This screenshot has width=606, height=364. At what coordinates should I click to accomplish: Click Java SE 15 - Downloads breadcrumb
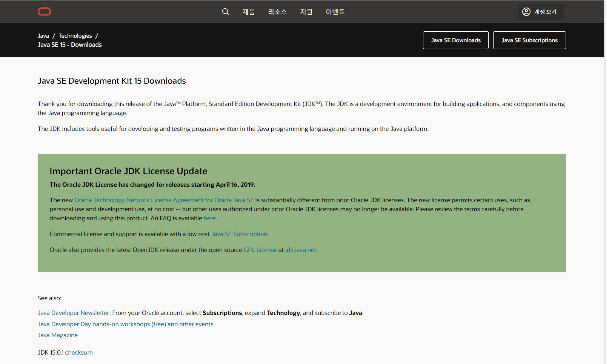69,45
